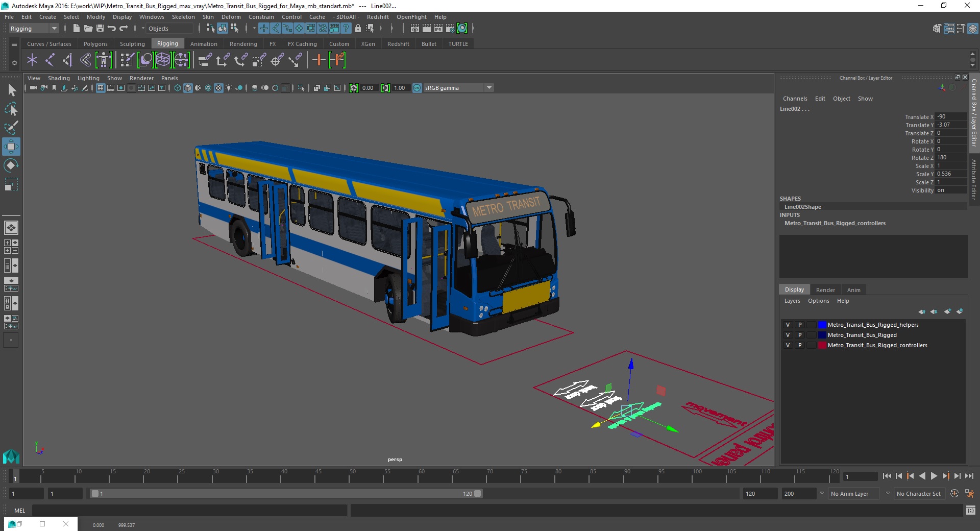Start IPR render icon
Screen dimensions: 980x531
[x=438, y=29]
